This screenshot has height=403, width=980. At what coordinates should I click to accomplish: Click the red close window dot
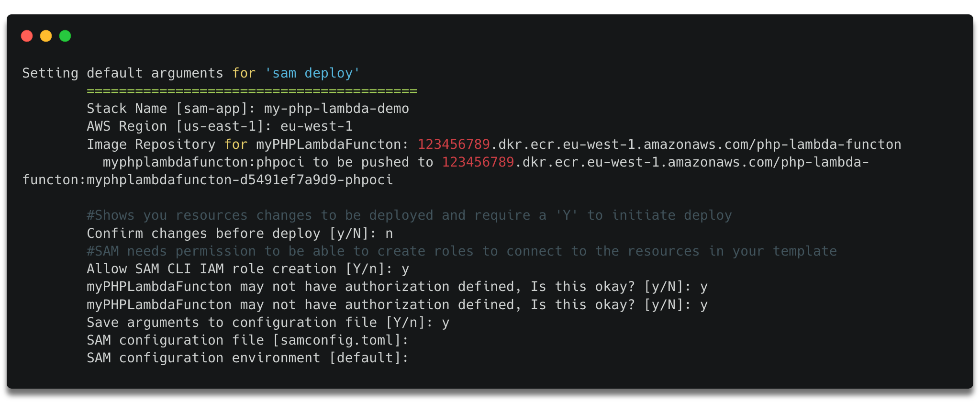point(27,36)
